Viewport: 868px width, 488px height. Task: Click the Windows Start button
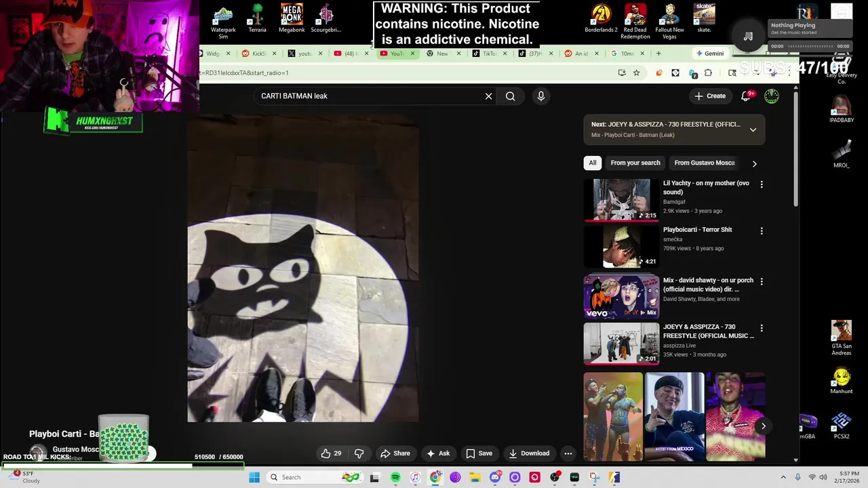tap(254, 477)
